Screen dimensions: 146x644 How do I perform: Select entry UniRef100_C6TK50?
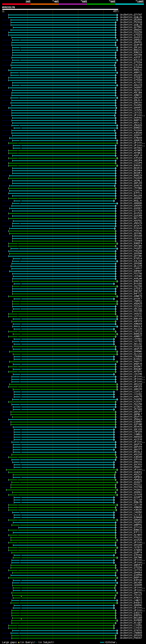click(131, 110)
